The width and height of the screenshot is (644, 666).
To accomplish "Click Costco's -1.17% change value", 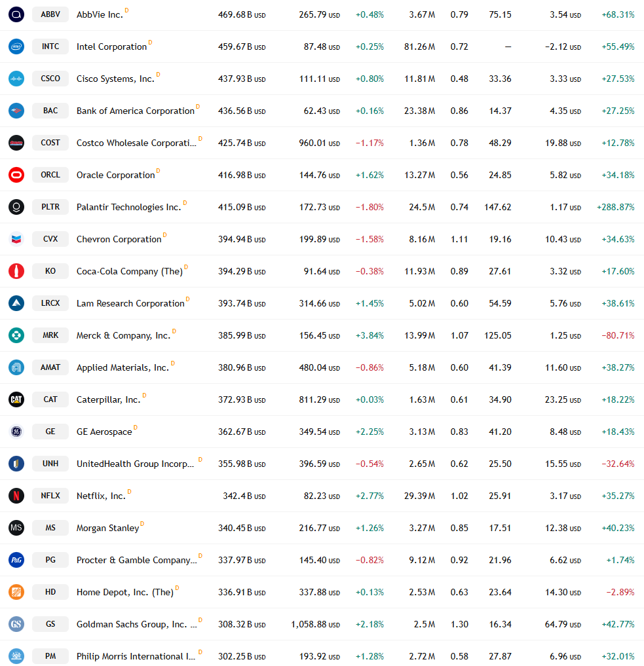I will click(369, 143).
